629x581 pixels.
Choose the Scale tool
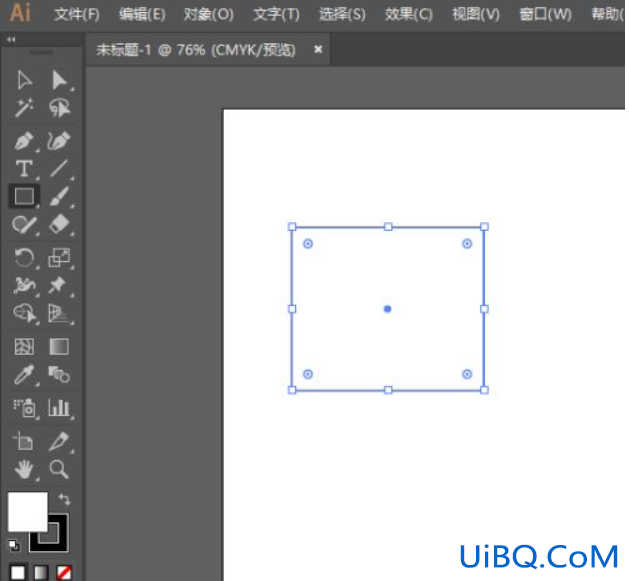tap(59, 258)
